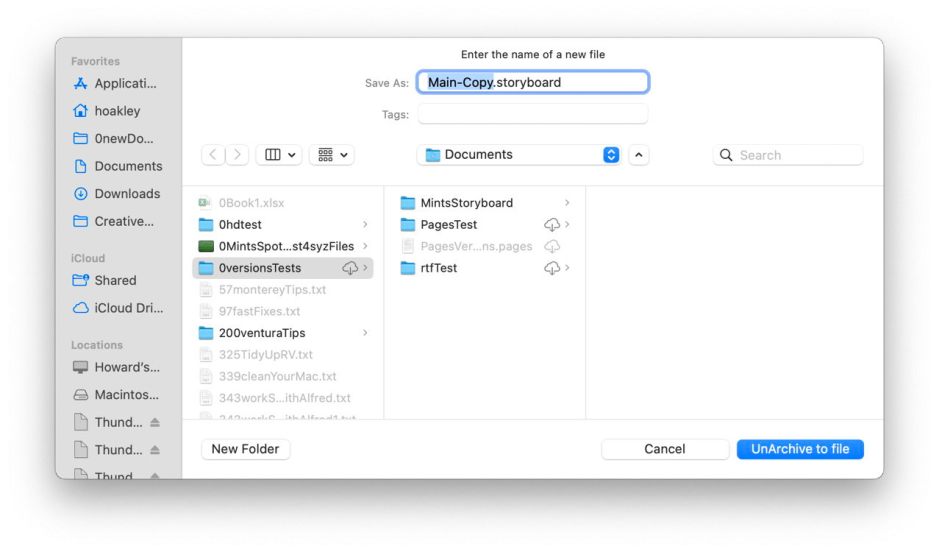Eject the first Thunderbolt volume in sidebar

155,423
